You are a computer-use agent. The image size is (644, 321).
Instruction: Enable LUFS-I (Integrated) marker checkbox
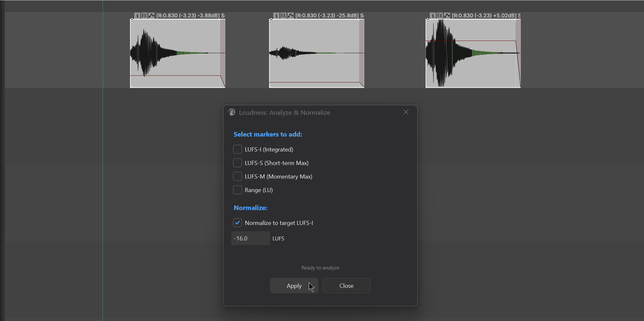237,149
